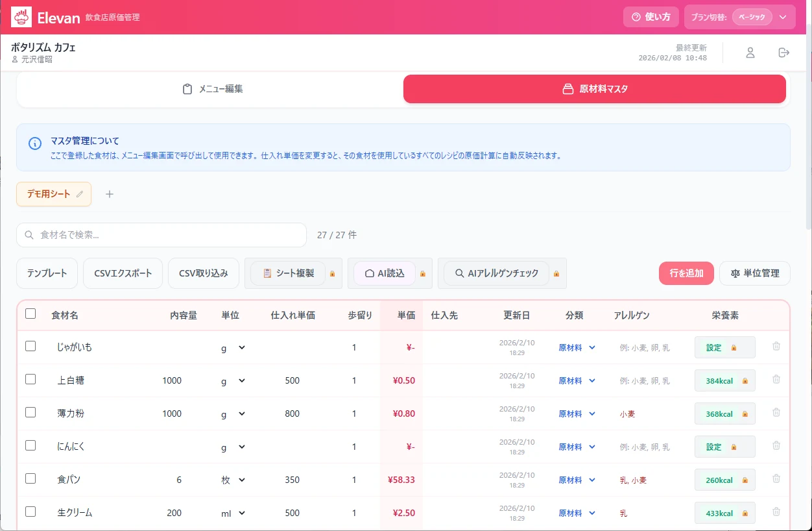The height and width of the screenshot is (531, 812).
Task: Open 384kcal nutrition badge for 上白糖
Action: [x=725, y=380]
